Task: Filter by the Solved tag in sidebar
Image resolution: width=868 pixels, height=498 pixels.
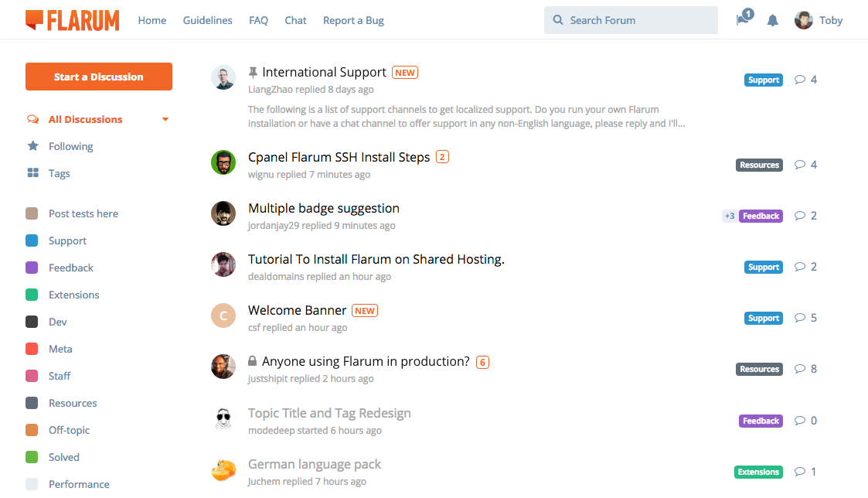Action: pos(63,458)
